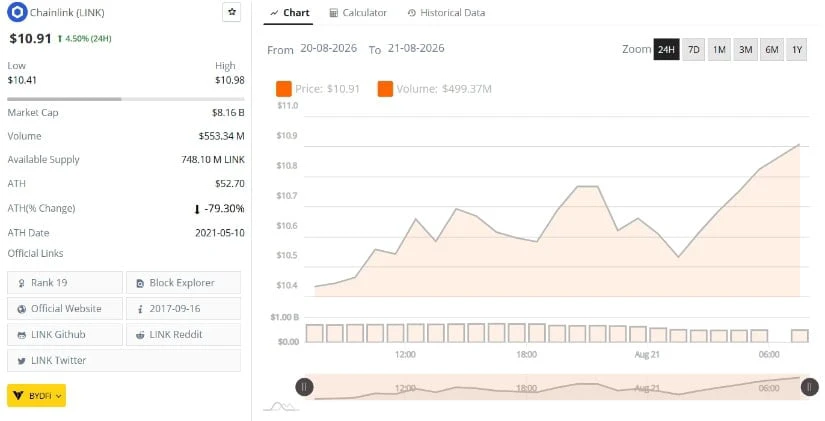The width and height of the screenshot is (825, 421).
Task: Click the info icon beside 2017-09-16
Action: [x=140, y=309]
